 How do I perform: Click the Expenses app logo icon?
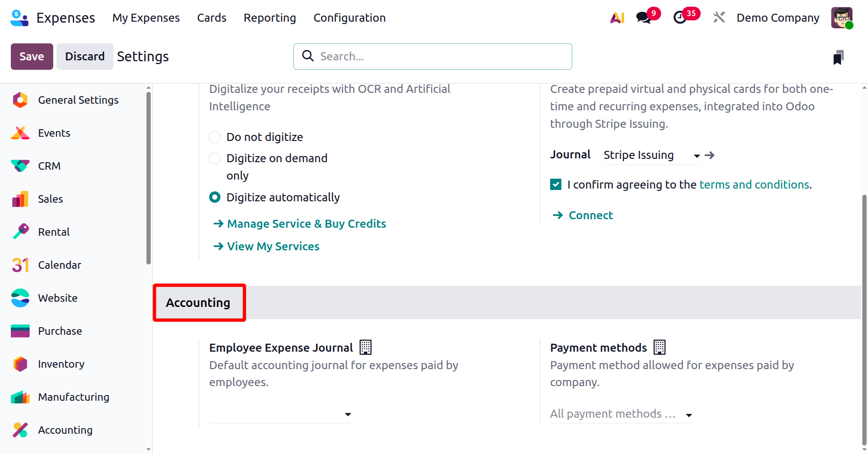coord(19,18)
